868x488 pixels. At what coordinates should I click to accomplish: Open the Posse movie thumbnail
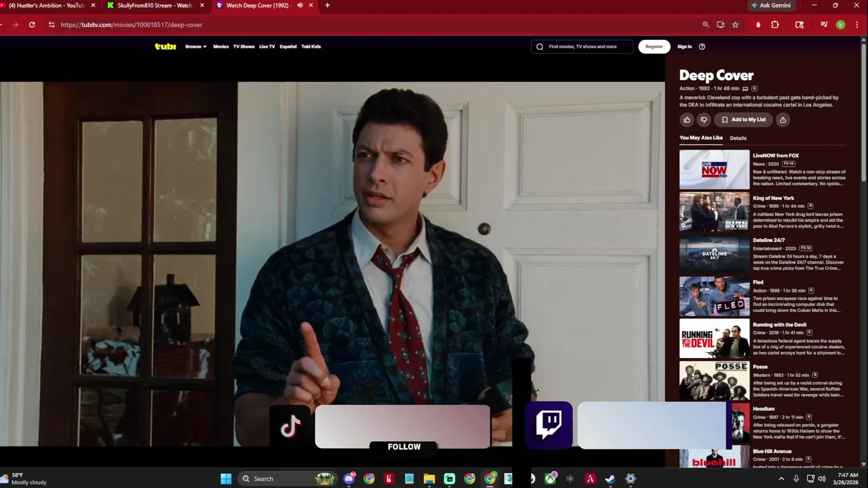714,380
